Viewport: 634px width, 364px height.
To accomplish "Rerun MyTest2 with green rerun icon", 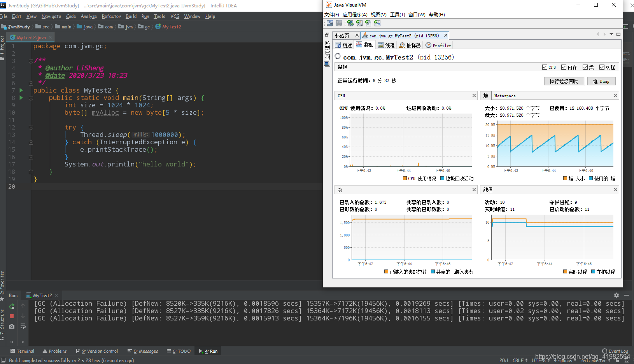I will click(12, 306).
